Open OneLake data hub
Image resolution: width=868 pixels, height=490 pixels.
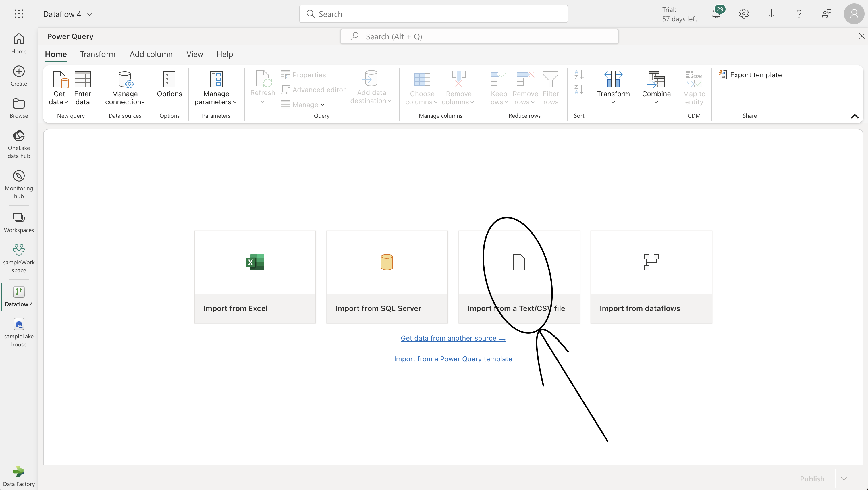coord(19,144)
